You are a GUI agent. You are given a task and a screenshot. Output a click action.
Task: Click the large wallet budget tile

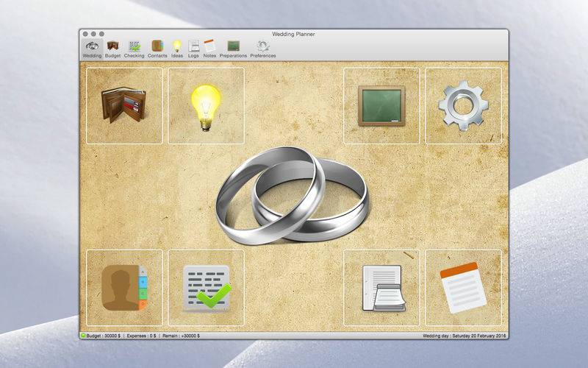[x=124, y=106]
